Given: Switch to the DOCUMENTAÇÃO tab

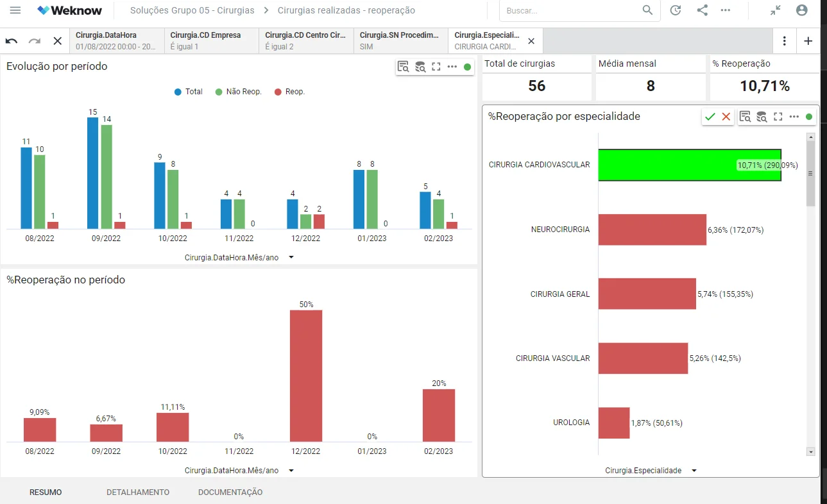Looking at the screenshot, I should tap(230, 492).
